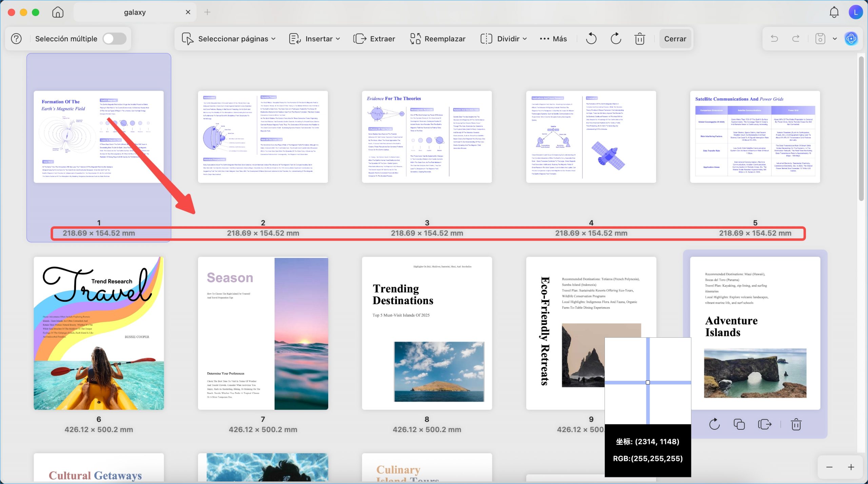Click the Cerrar button
Screen dimensions: 868x484
675,38
